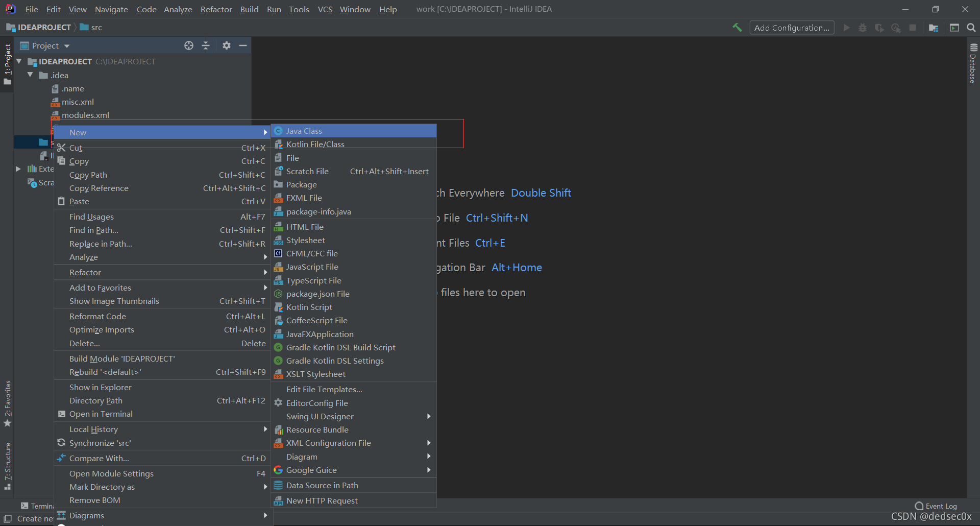Click the 1: Project side tab

click(7, 64)
